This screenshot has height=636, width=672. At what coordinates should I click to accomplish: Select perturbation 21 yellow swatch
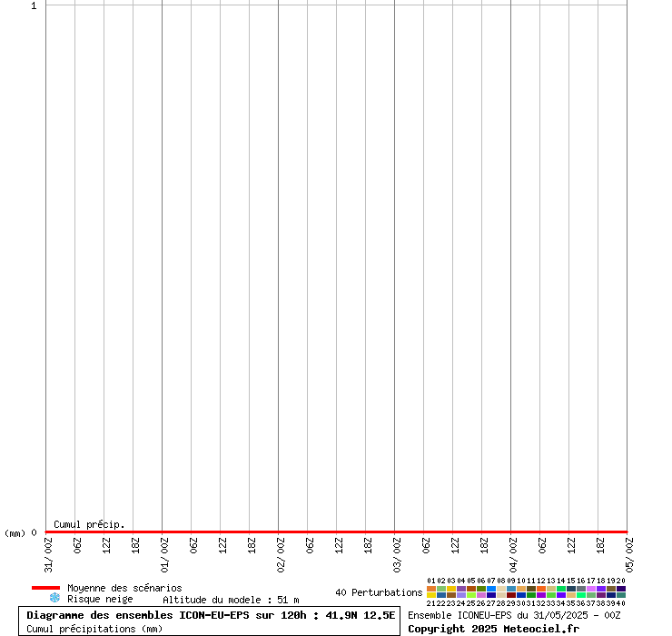point(431,595)
